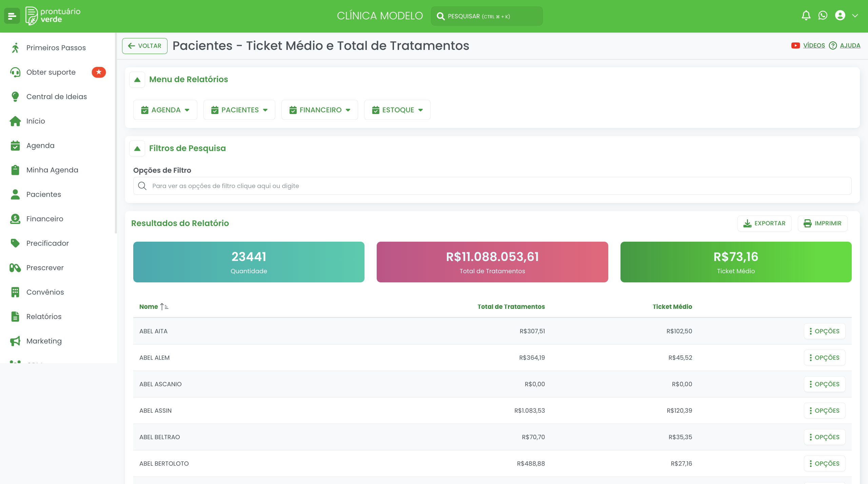Open the Marketing megaphone icon
This screenshot has width=868, height=484.
tap(15, 341)
